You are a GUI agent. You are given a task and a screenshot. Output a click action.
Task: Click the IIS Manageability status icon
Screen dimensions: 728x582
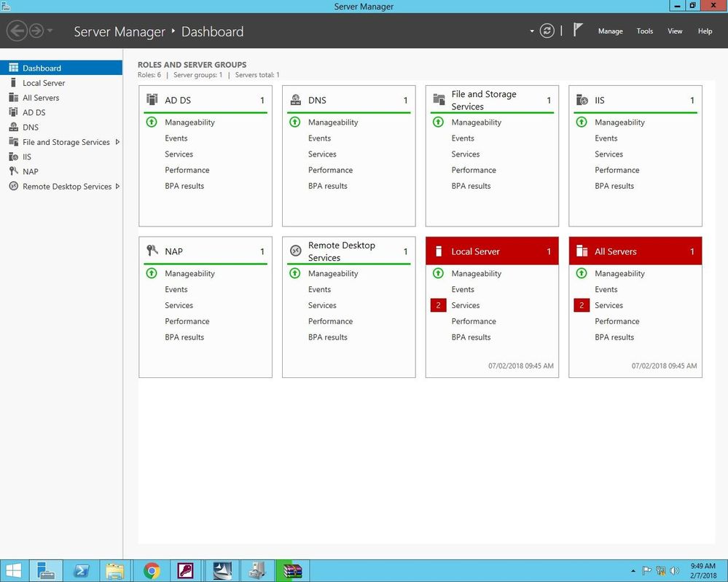pyautogui.click(x=582, y=122)
